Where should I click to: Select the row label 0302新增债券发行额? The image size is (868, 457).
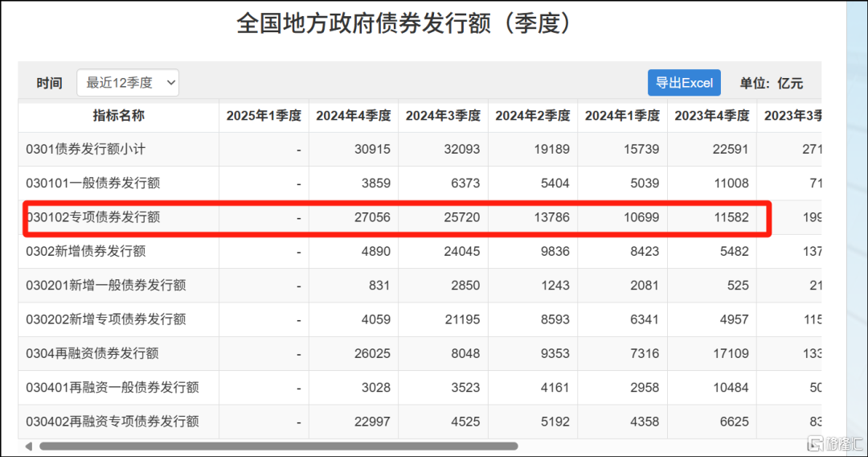click(x=86, y=252)
